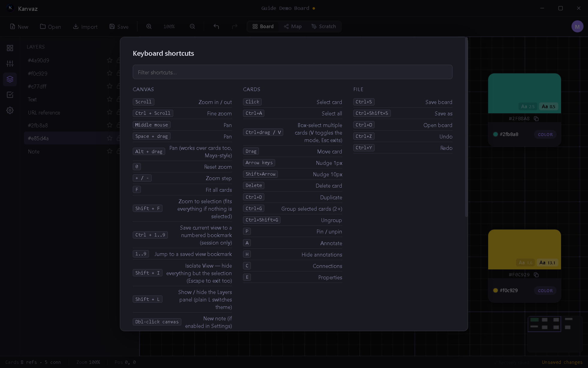Click the 100% zoom level indicator

pyautogui.click(x=169, y=27)
